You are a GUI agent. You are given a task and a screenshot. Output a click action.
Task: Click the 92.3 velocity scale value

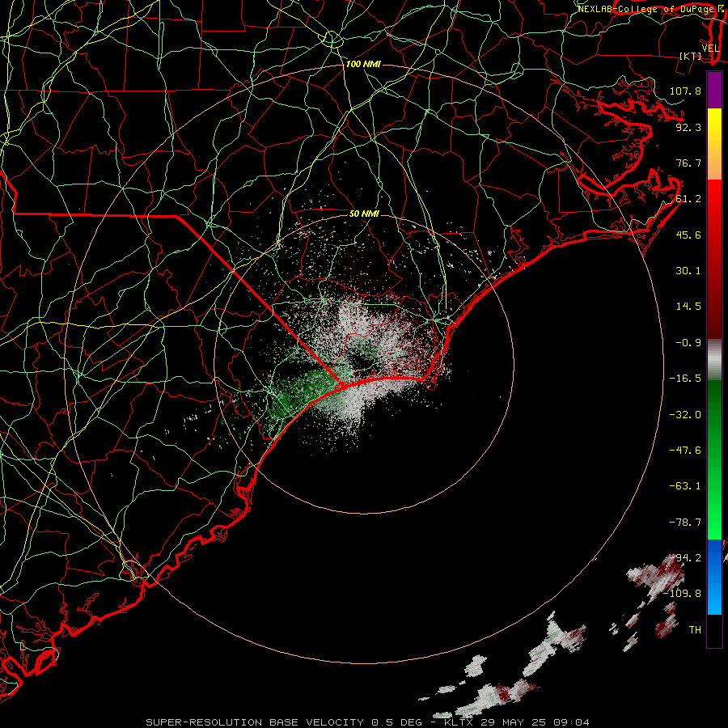click(688, 127)
